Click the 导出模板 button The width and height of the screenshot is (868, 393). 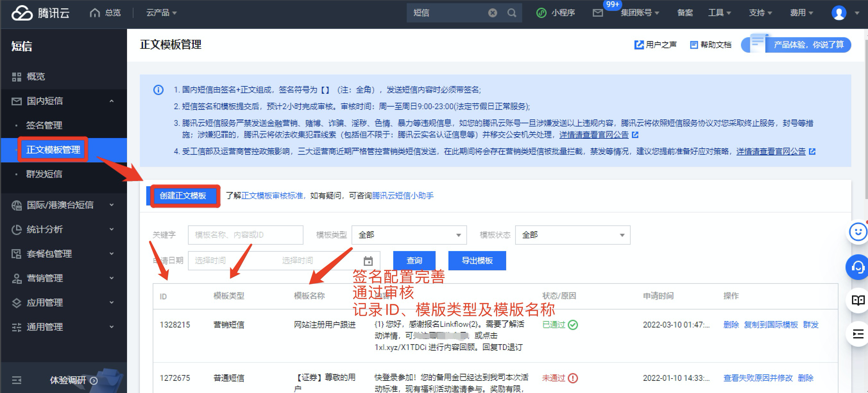(477, 260)
